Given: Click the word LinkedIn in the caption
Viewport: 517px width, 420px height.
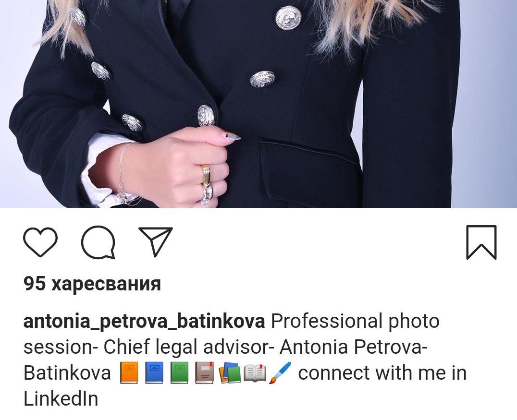Looking at the screenshot, I should click(x=61, y=399).
